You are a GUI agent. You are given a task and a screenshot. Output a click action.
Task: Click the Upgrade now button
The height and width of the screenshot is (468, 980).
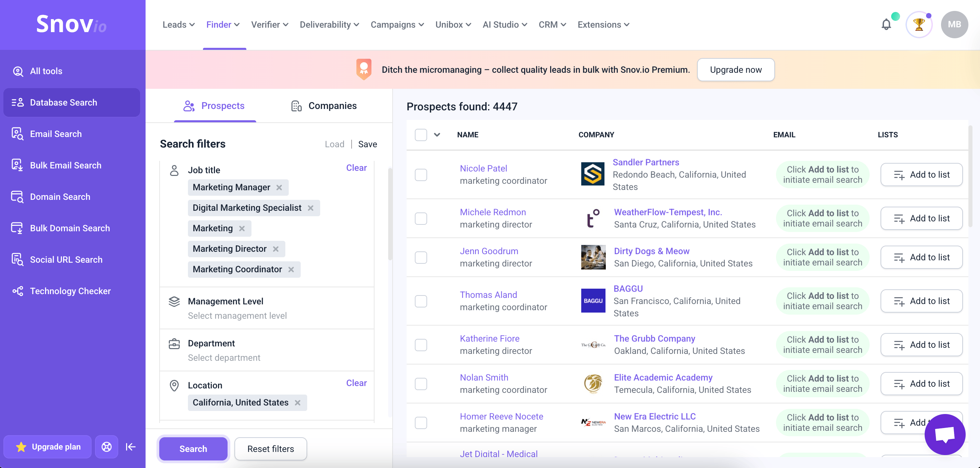[735, 70]
